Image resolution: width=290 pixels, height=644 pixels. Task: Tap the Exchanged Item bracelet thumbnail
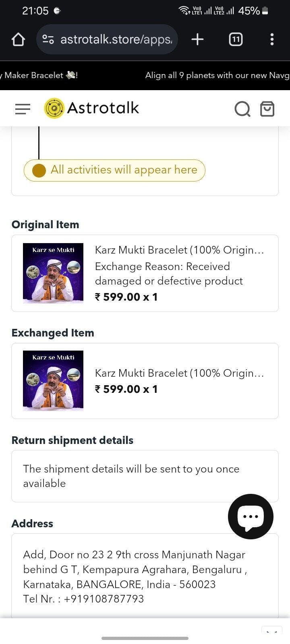[x=53, y=381]
